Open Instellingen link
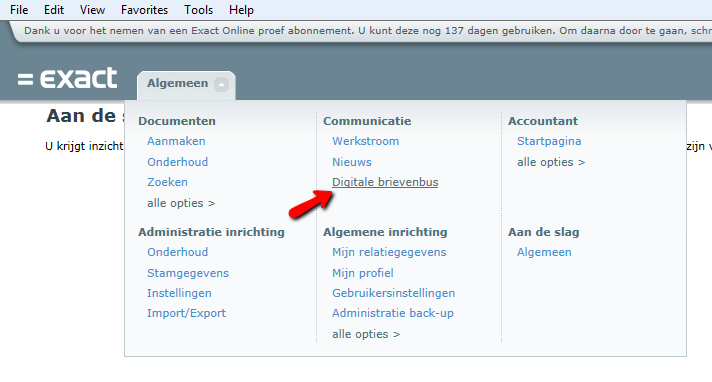Viewport: 712px width, 382px height. pos(179,293)
